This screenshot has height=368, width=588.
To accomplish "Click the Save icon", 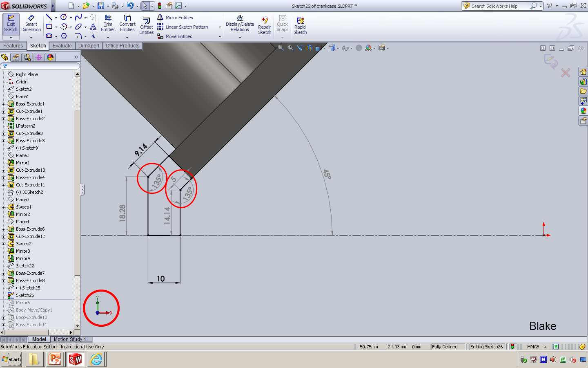I will pos(100,6).
